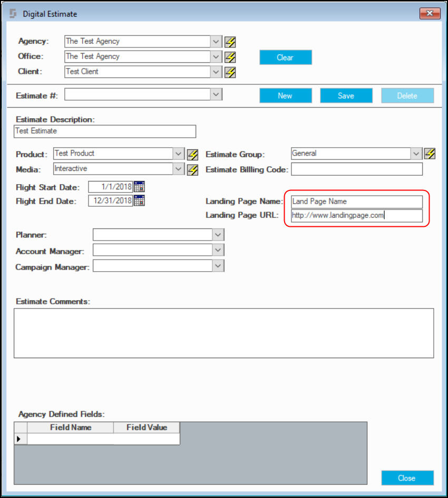Expand the Estimate Group dropdown

tap(416, 154)
